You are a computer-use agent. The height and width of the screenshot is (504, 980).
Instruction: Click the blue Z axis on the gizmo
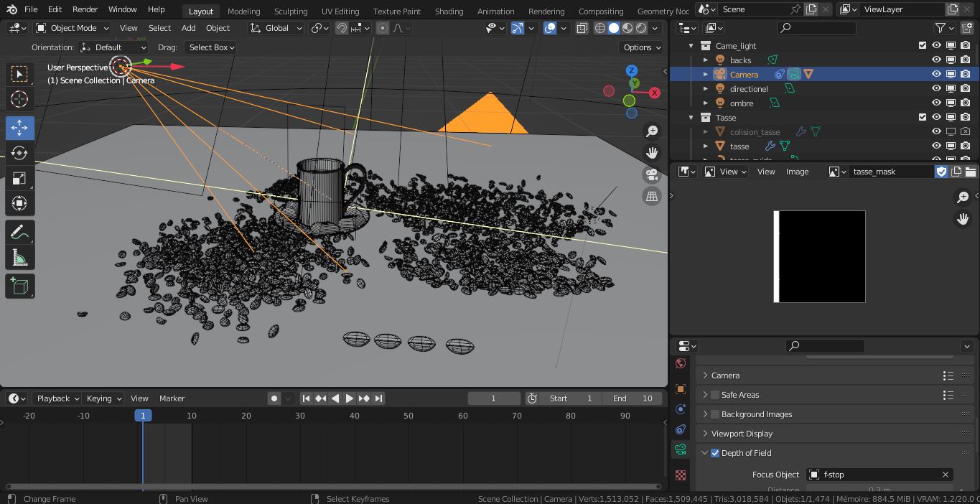point(632,70)
